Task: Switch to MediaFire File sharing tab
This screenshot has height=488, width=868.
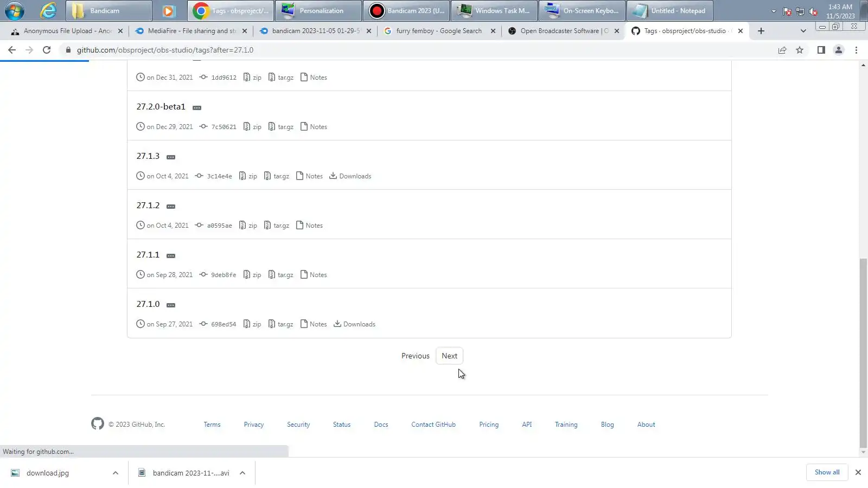Action: click(191, 31)
